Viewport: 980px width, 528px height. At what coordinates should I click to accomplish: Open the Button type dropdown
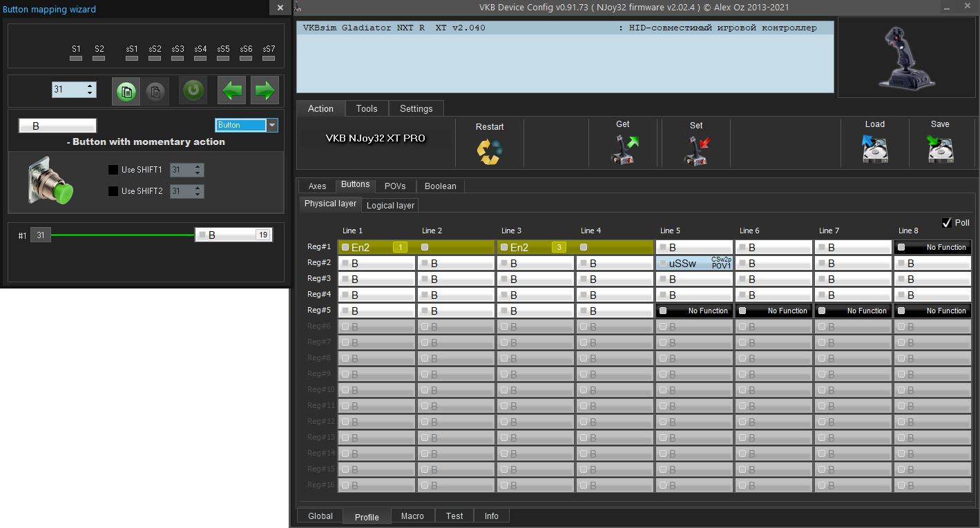tap(272, 126)
